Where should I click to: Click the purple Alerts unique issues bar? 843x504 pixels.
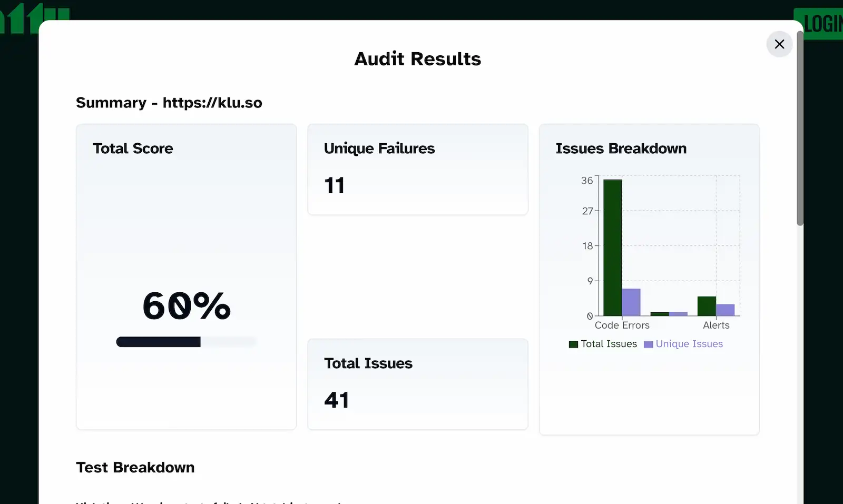725,310
